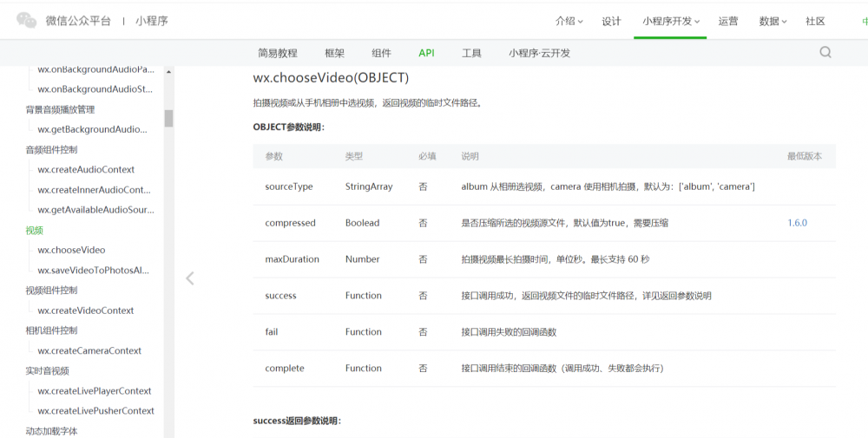
Task: Click the compressed parameter cell
Action: tap(290, 223)
